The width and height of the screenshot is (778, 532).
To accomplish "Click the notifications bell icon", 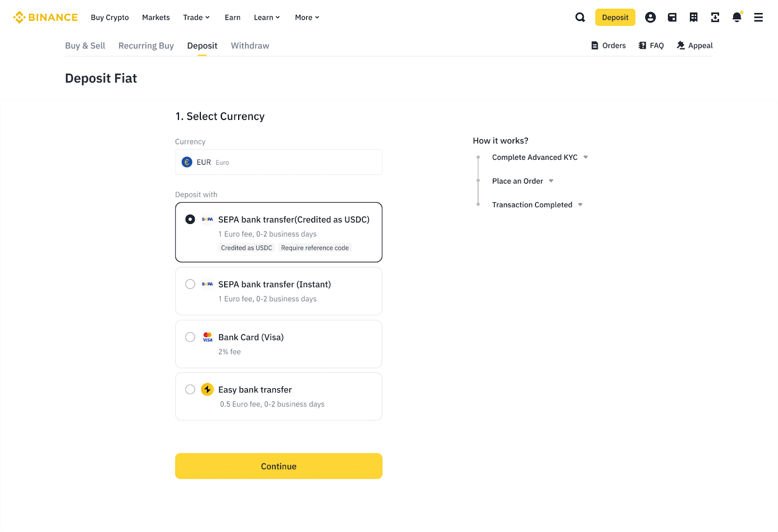I will pos(737,17).
